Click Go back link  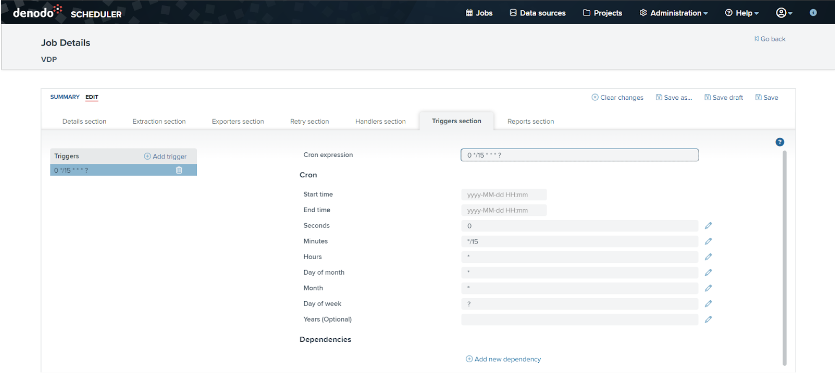coord(769,39)
